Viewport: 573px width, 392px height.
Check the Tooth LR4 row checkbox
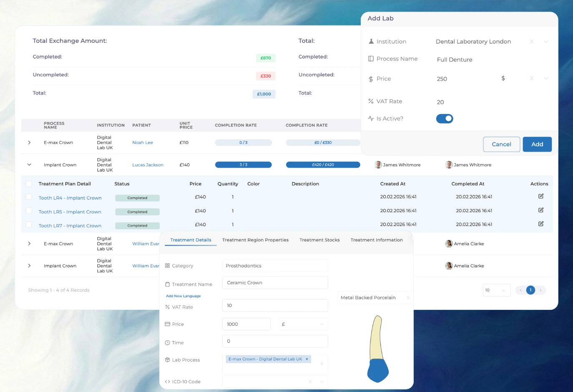pos(29,197)
